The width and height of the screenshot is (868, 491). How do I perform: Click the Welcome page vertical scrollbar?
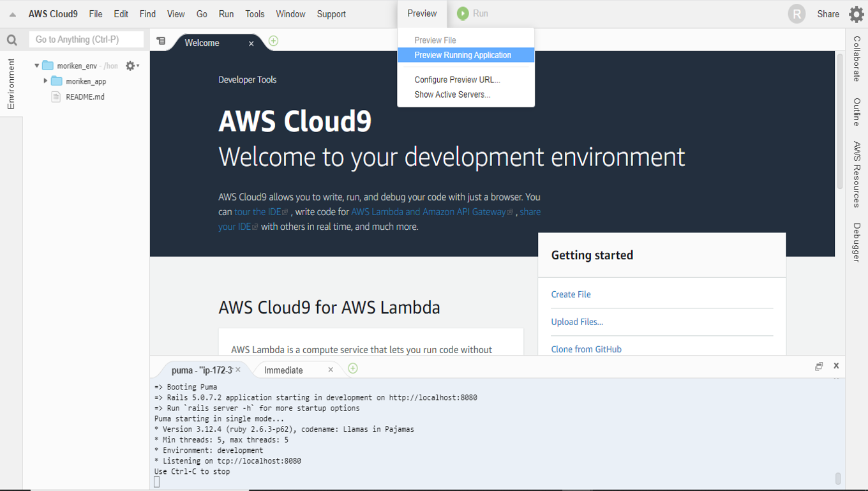840,121
